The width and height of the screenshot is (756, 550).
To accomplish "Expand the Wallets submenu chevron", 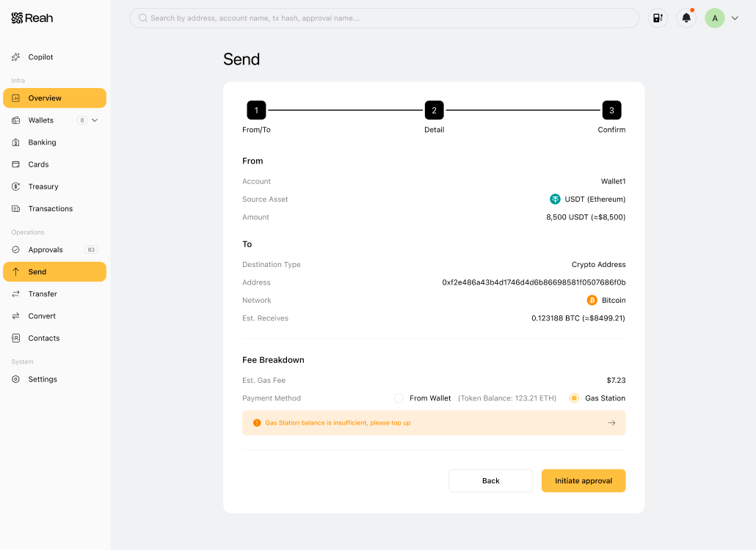I will (95, 120).
